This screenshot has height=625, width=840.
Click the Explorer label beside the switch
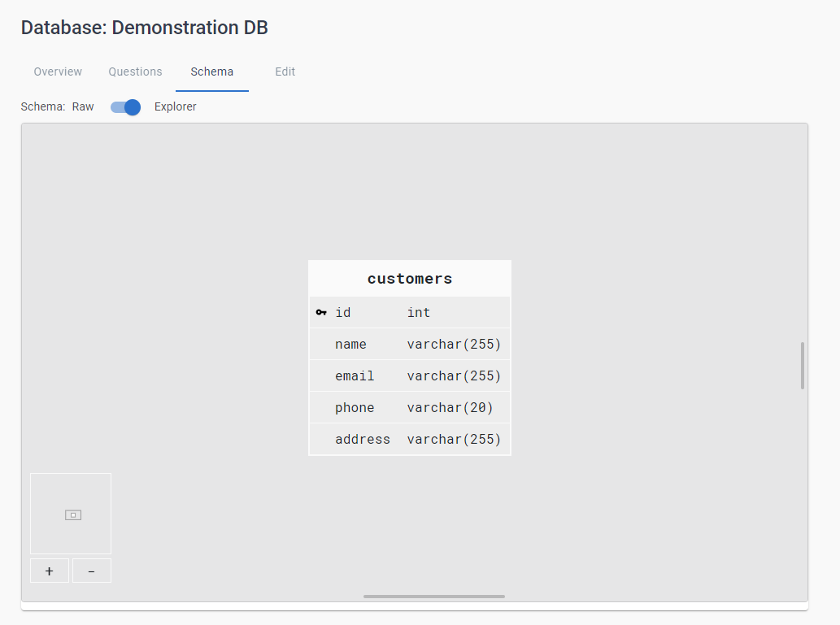tap(176, 106)
